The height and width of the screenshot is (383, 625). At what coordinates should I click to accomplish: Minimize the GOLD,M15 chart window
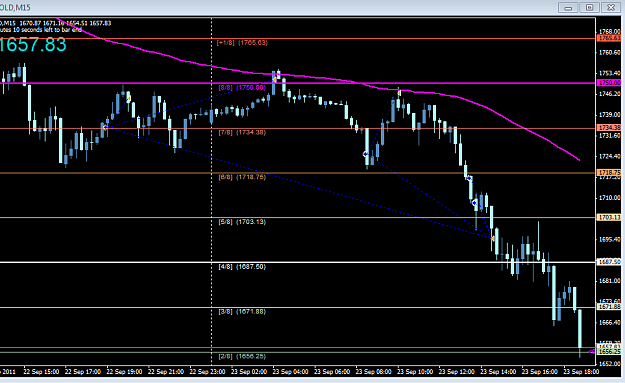[568, 8]
